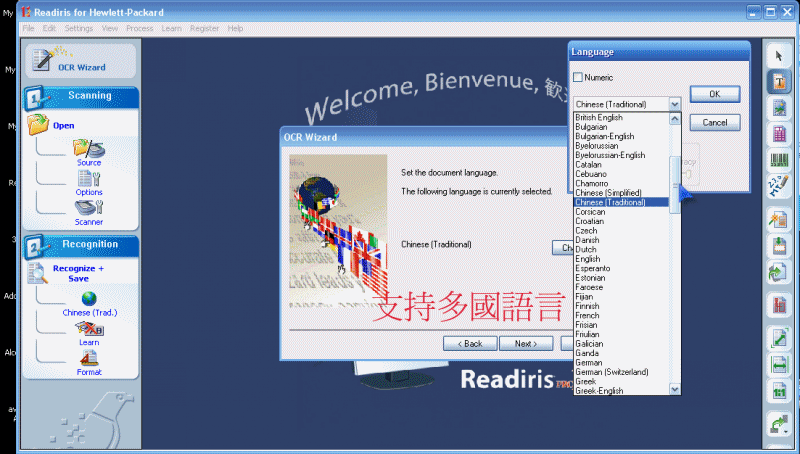Select the Source icon in Scanning
The width and height of the screenshot is (800, 454).
(89, 148)
